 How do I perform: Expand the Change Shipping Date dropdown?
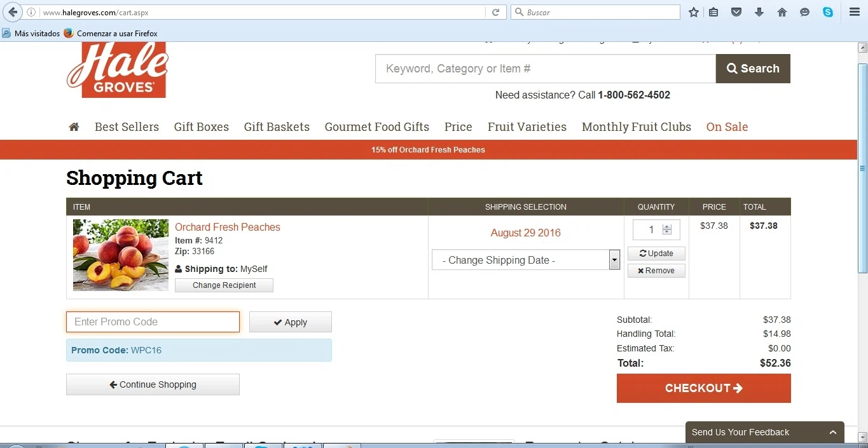[526, 260]
